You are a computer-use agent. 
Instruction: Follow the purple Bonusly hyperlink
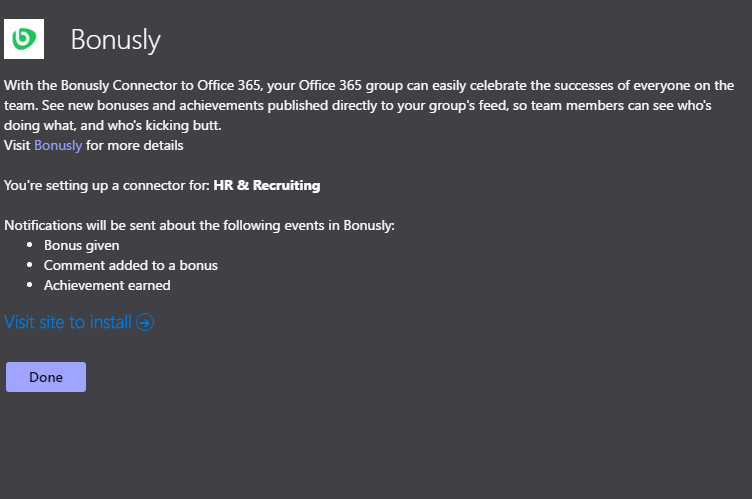(58, 145)
